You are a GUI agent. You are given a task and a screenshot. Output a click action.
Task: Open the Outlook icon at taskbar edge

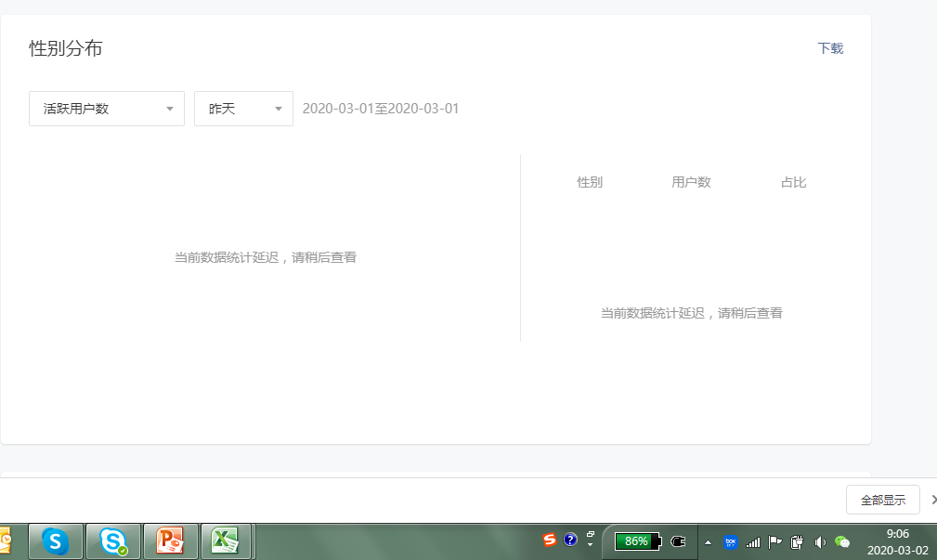tap(6, 541)
